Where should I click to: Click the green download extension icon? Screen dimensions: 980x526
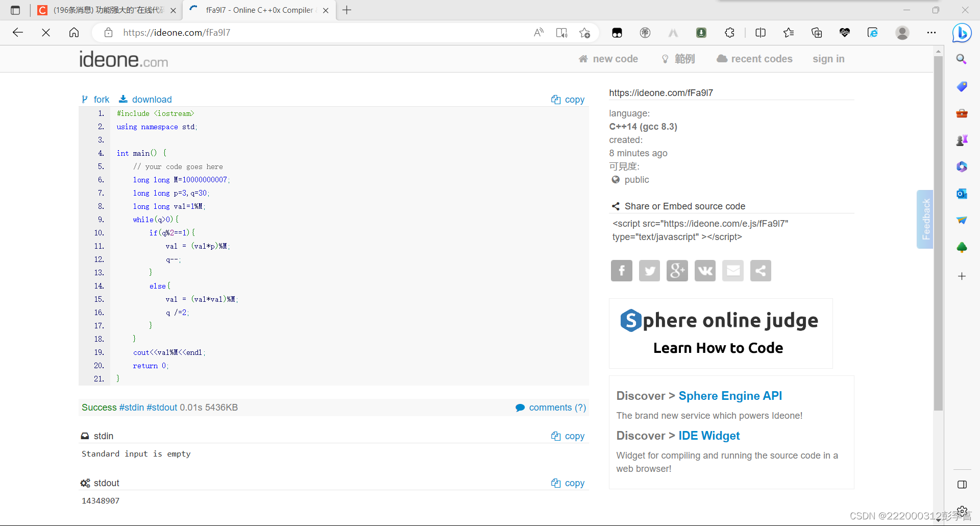[701, 33]
